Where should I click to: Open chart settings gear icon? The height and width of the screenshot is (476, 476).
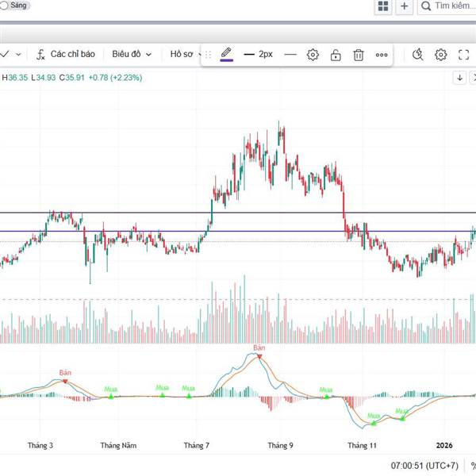(441, 55)
